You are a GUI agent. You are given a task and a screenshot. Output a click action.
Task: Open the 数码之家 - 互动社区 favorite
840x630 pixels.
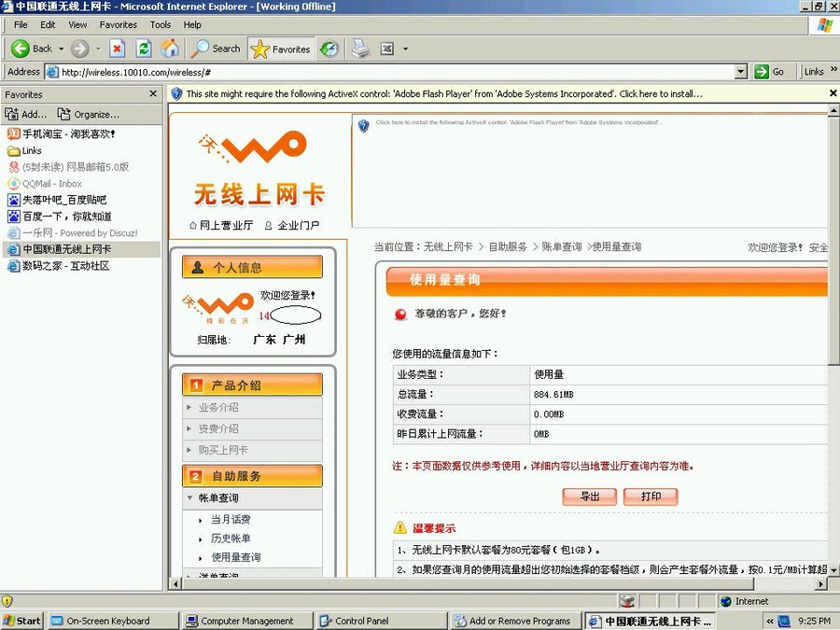pyautogui.click(x=59, y=266)
